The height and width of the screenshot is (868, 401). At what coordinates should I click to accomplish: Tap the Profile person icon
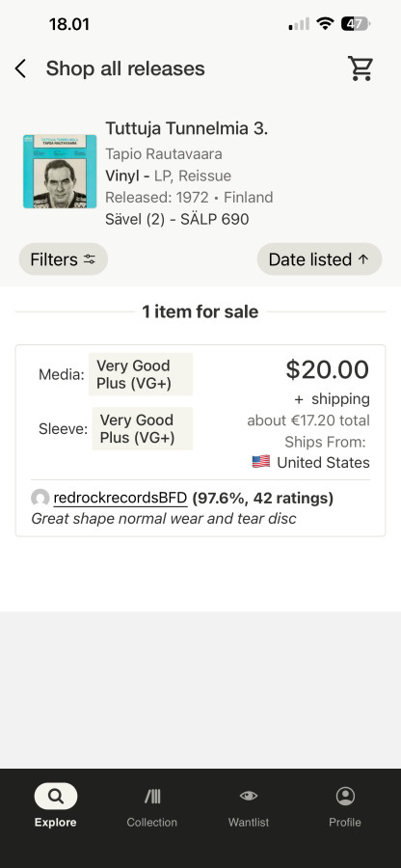(x=345, y=796)
